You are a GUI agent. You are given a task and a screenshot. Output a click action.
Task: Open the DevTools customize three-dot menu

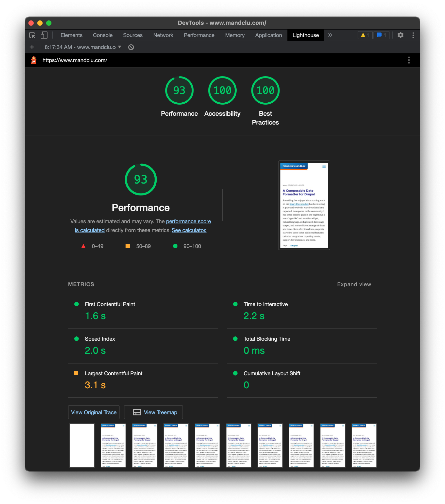tap(413, 35)
